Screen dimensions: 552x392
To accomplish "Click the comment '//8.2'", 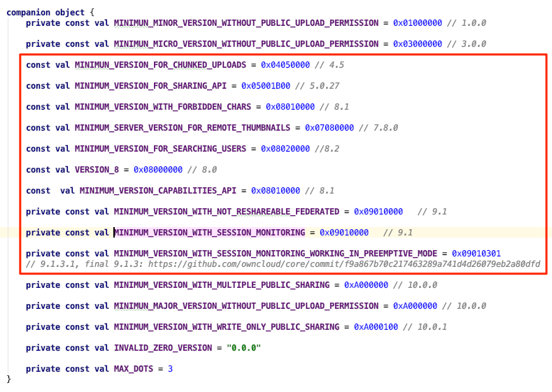I will (x=327, y=149).
